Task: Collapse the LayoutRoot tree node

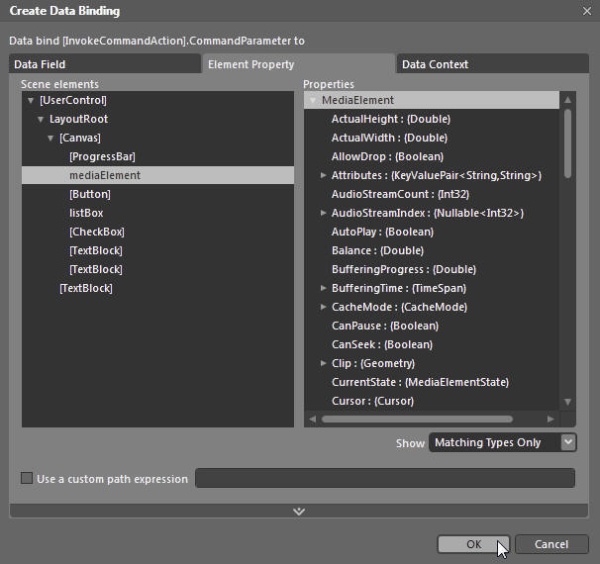Action: [41, 119]
